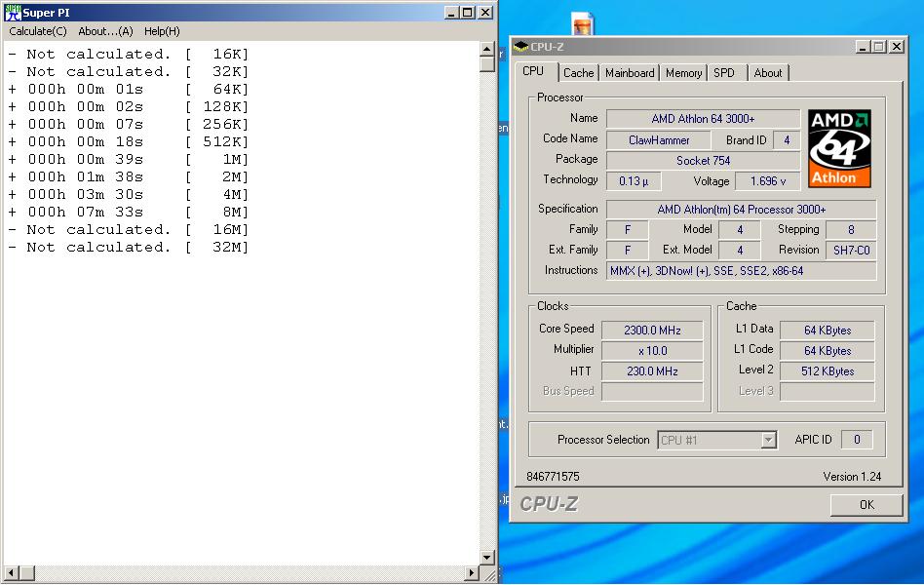This screenshot has width=924, height=585.
Task: Click the Specification field AMD Athlon(tm) 64 Processor
Action: [x=742, y=210]
